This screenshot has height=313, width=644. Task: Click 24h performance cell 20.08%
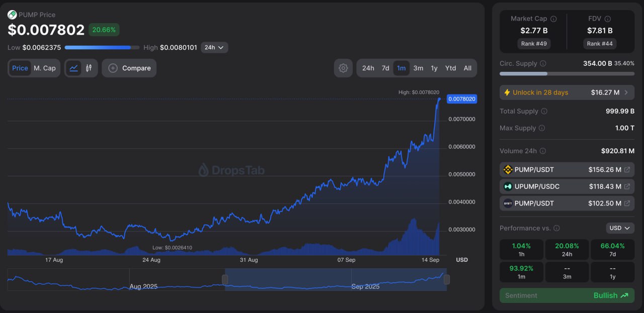(x=567, y=250)
